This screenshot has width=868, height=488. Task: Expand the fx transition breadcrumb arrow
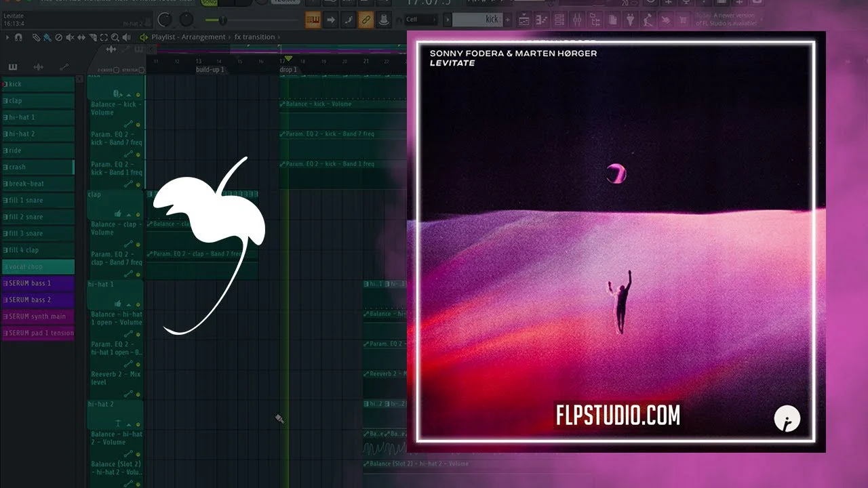pos(279,37)
